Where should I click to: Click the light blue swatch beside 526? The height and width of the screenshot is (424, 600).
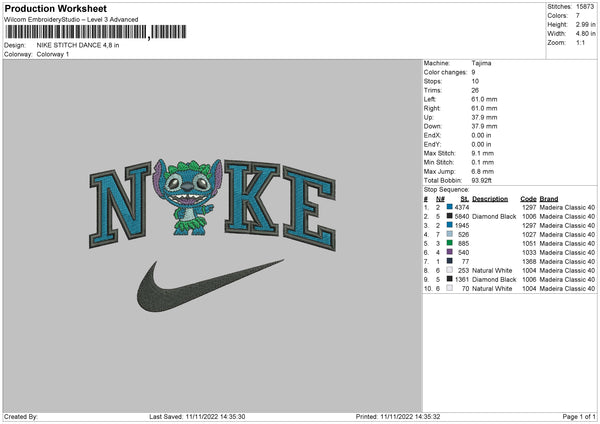[x=449, y=234]
